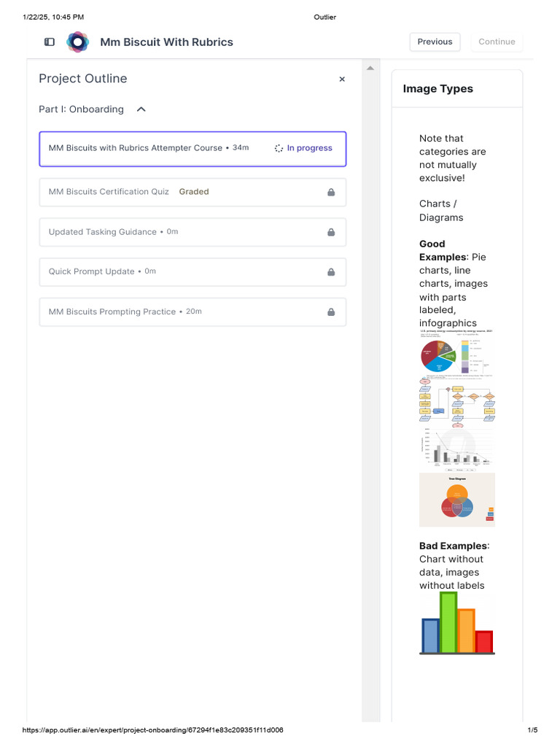Toggle the sidebar panel icon
Viewport: 560px width, 747px height.
50,42
